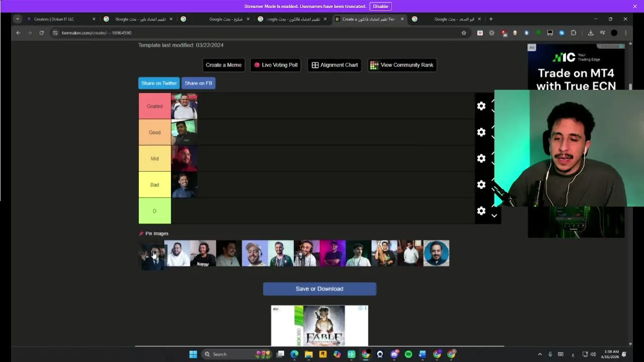Screen dimensions: 644x362
Task: Bookmark this page with the star icon
Action: point(463,33)
